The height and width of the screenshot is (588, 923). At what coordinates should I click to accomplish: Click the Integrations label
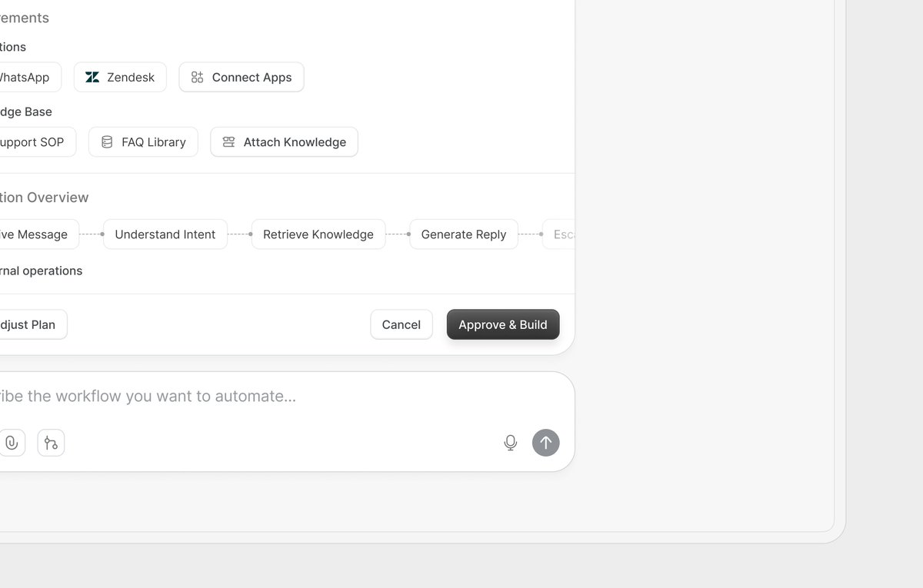(x=12, y=47)
